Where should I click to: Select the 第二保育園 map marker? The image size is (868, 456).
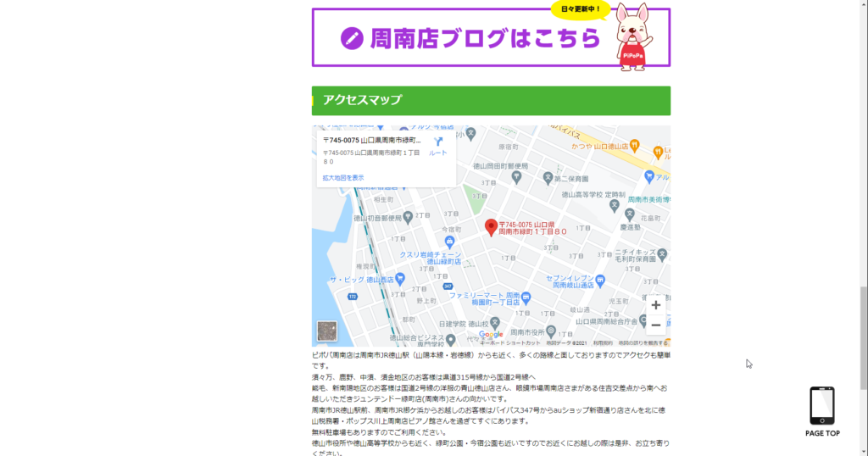(x=548, y=178)
